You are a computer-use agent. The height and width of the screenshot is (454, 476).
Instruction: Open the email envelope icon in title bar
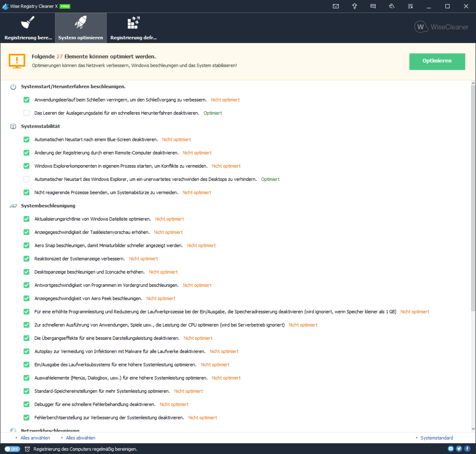pyautogui.click(x=336, y=6)
